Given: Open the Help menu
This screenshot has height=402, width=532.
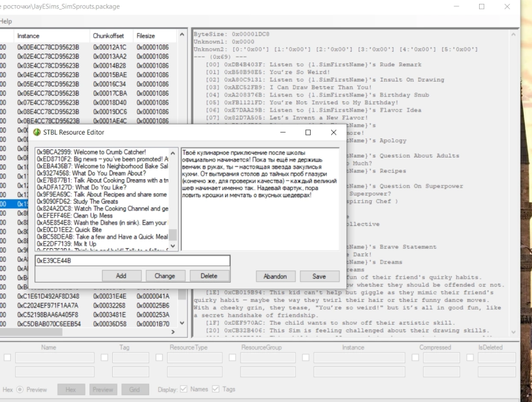Looking at the screenshot, I should pos(6,21).
